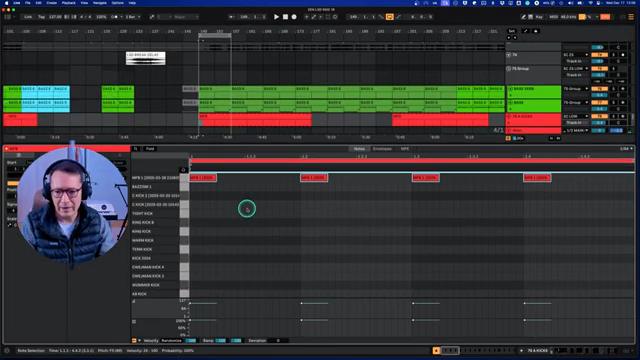Viewport: 640px width, 360px height.
Task: Toggle the BASS VERB track activator
Action: point(599,89)
